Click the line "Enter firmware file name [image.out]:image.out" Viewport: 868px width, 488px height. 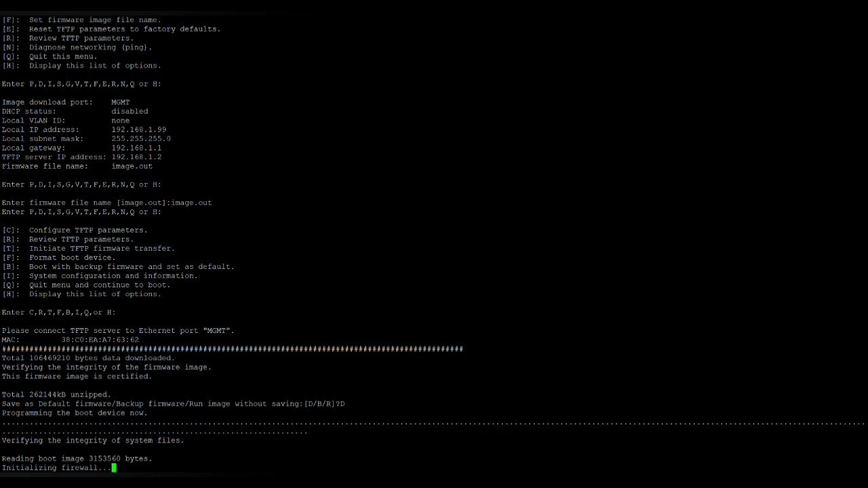click(106, 203)
